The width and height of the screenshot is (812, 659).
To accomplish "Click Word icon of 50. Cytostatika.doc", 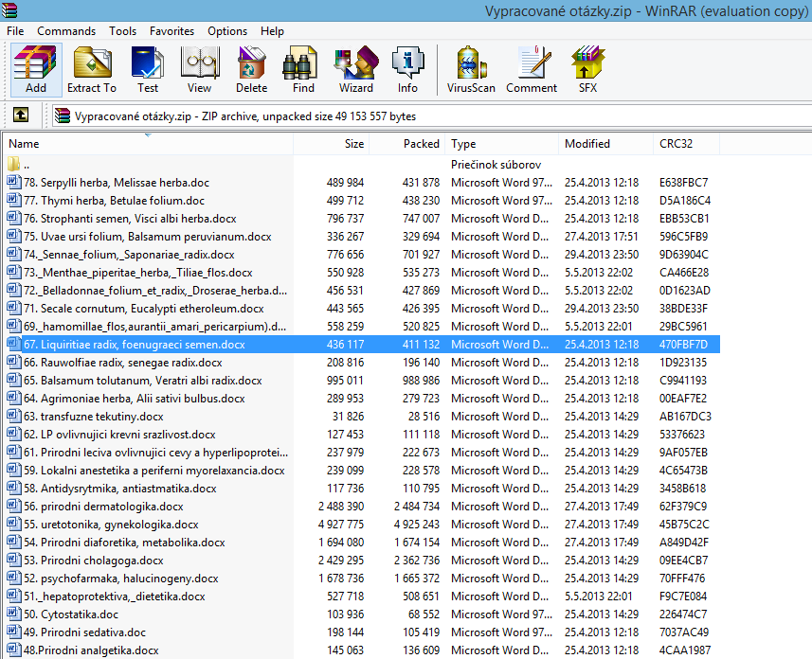I will (14, 614).
